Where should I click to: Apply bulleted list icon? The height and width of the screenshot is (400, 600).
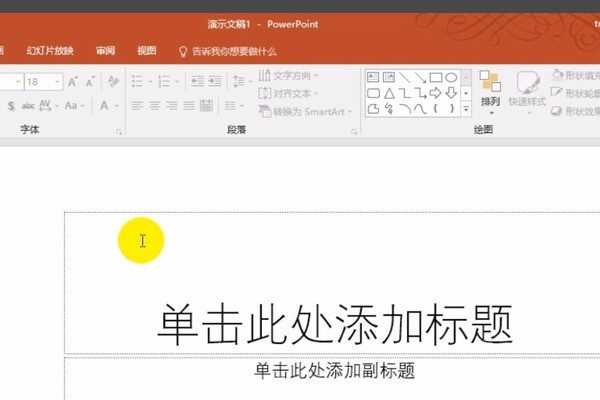[137, 82]
